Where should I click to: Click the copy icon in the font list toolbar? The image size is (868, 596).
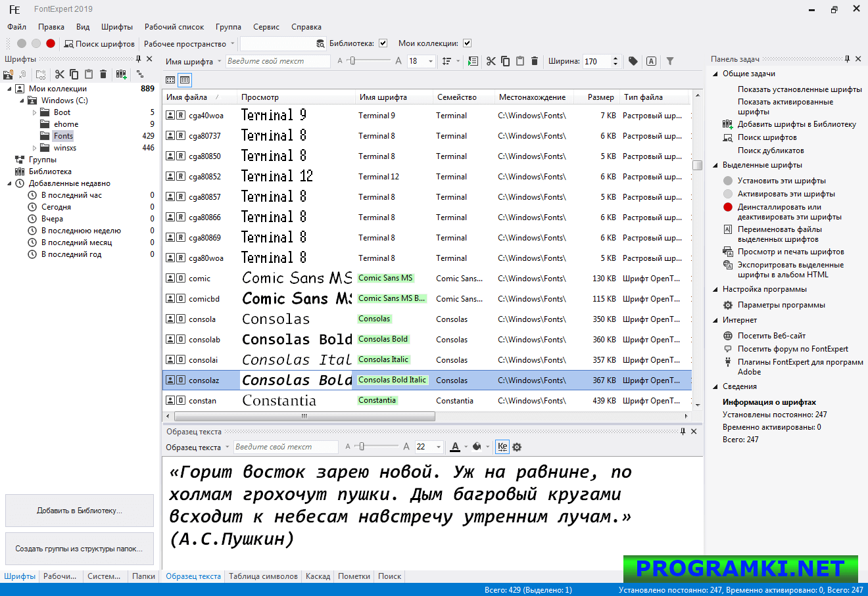506,61
